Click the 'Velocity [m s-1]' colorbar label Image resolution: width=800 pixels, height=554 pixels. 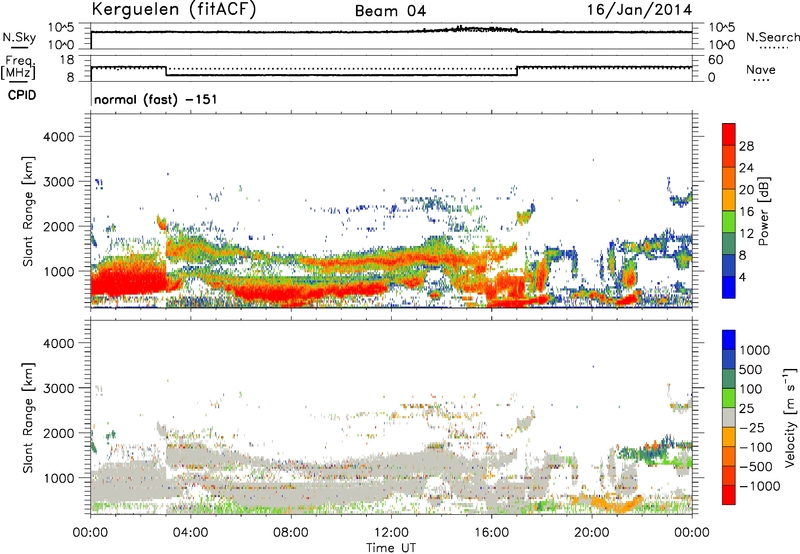(790, 417)
